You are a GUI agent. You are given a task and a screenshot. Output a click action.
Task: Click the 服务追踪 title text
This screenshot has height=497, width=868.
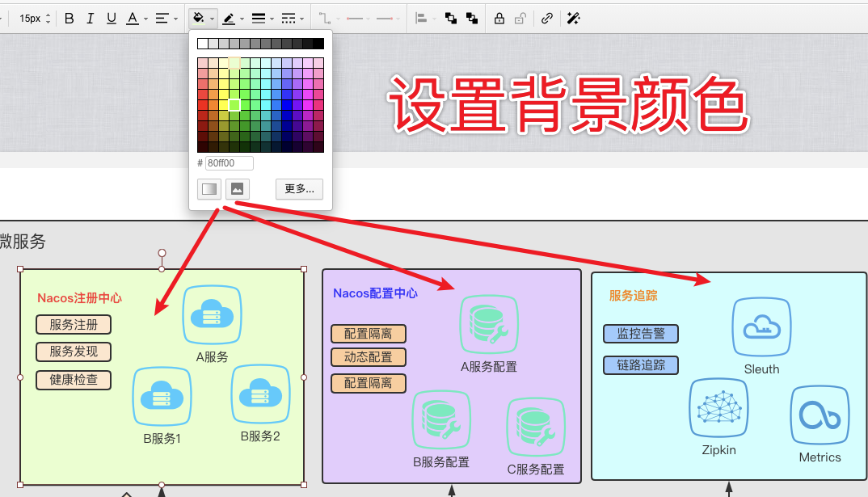pos(634,296)
